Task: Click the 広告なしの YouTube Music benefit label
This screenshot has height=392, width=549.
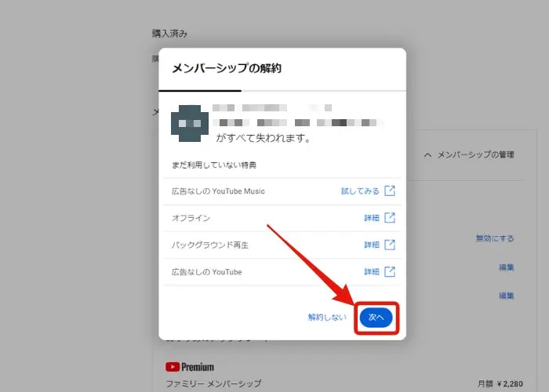Action: tap(218, 191)
